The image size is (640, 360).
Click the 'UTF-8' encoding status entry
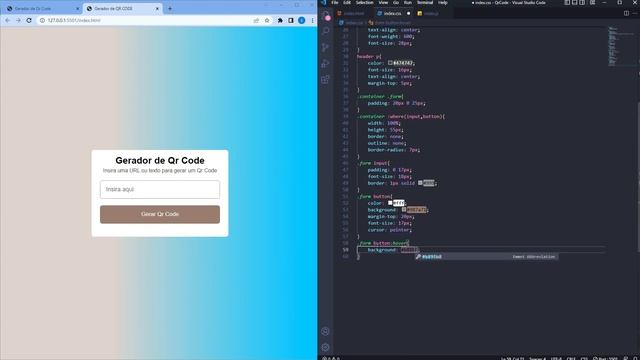click(556, 358)
